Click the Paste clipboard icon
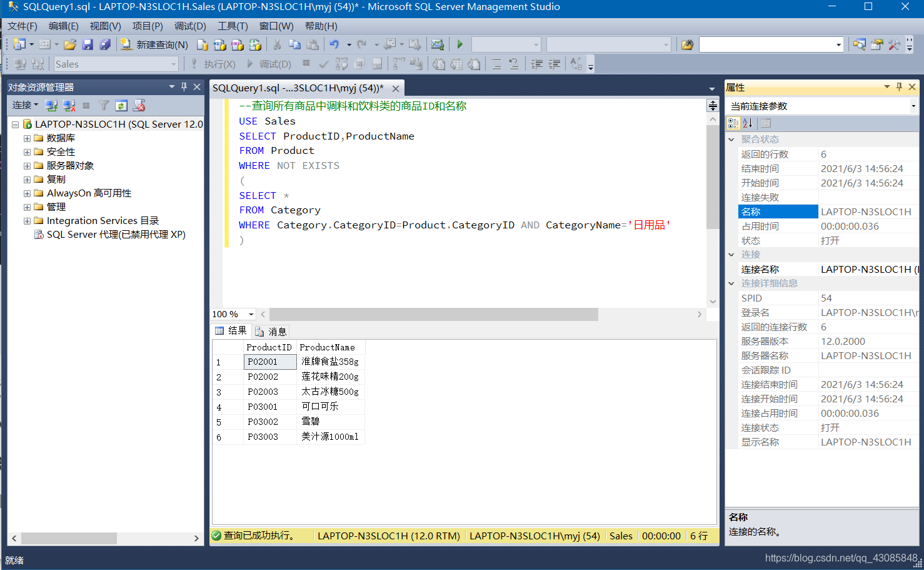Image resolution: width=924 pixels, height=570 pixels. [313, 44]
